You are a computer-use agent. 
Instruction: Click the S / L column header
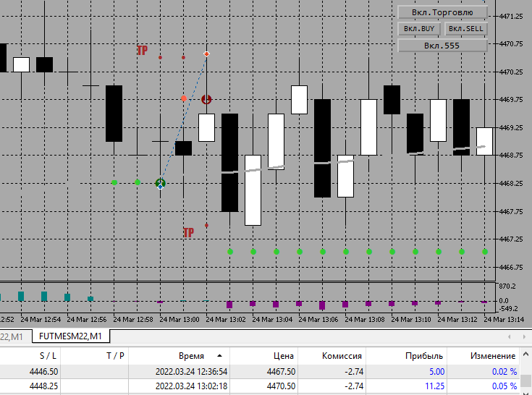30,356
